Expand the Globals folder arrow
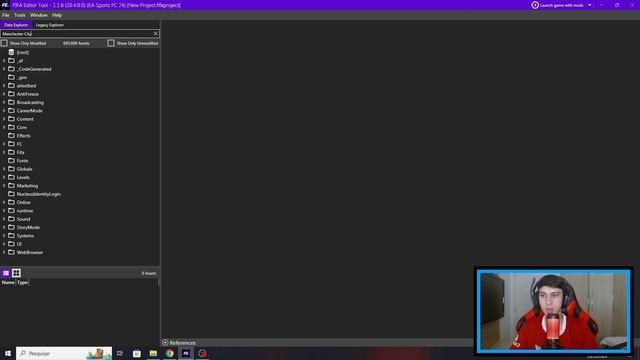 coord(4,169)
